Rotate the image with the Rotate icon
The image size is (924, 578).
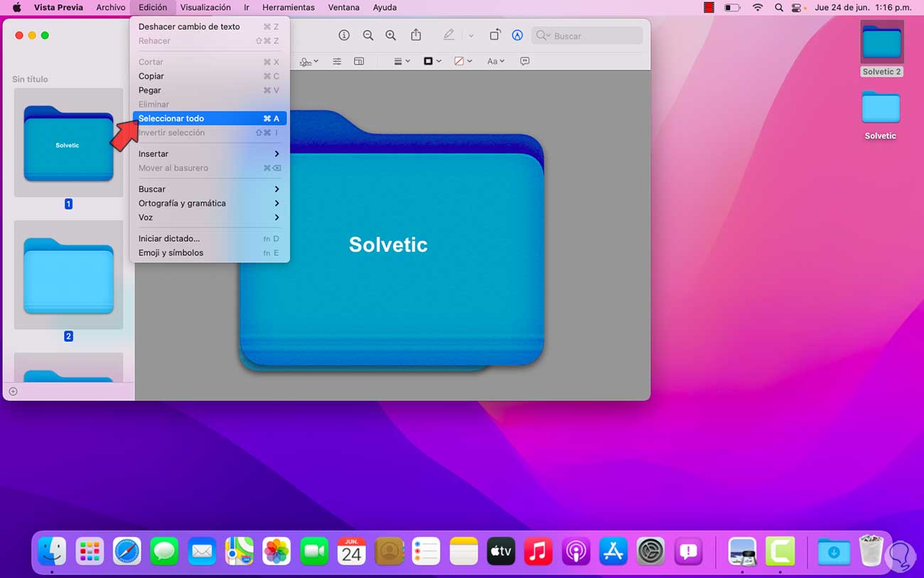[x=495, y=35]
